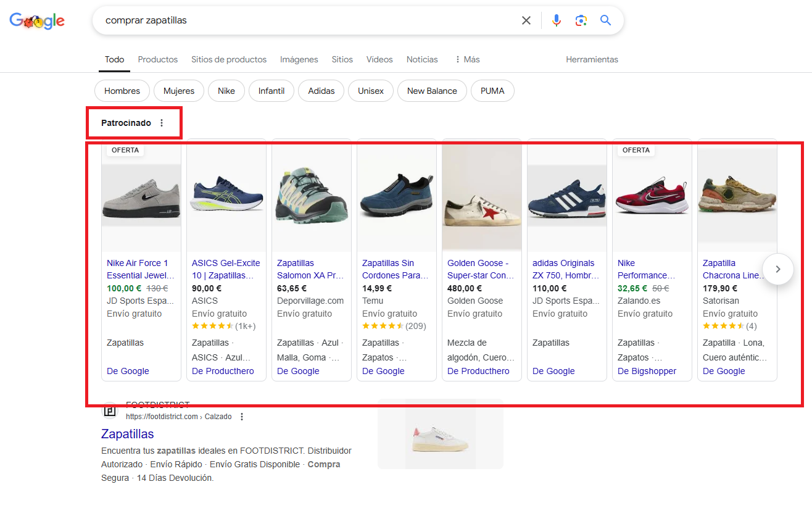The image size is (812, 529).
Task: Switch to the Imágenes tab
Action: pos(299,59)
